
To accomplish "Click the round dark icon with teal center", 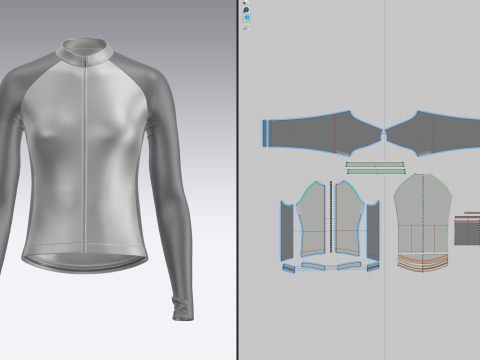I will point(246,10).
